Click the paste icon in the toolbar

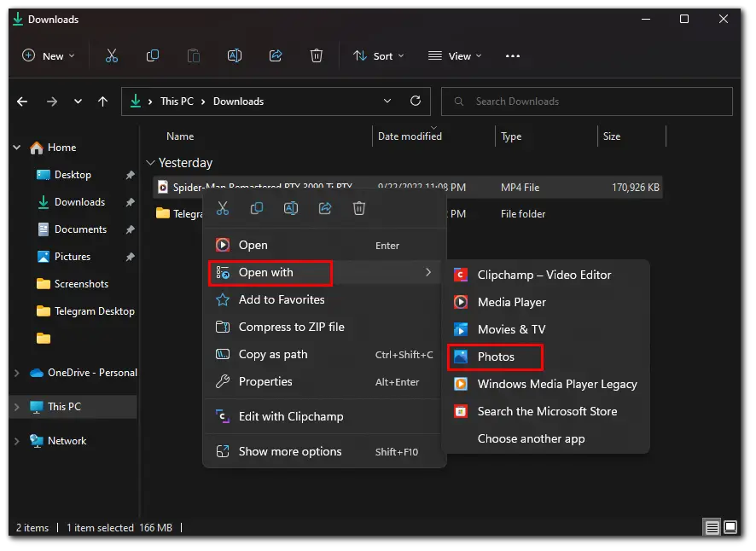(194, 56)
